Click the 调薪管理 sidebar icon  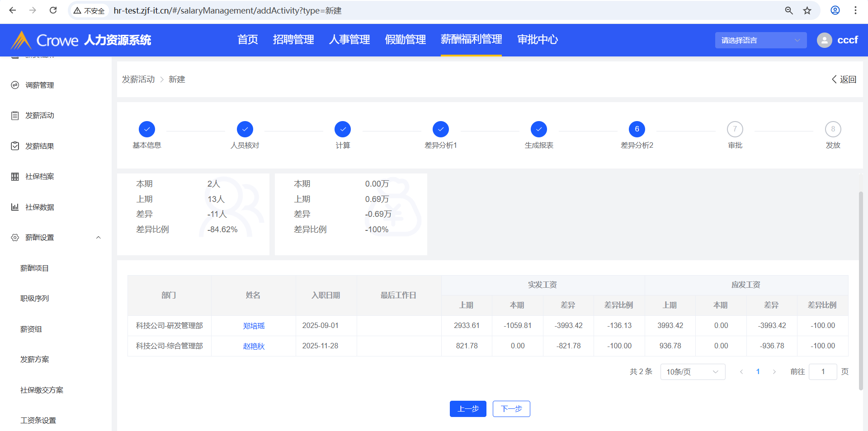(x=15, y=85)
